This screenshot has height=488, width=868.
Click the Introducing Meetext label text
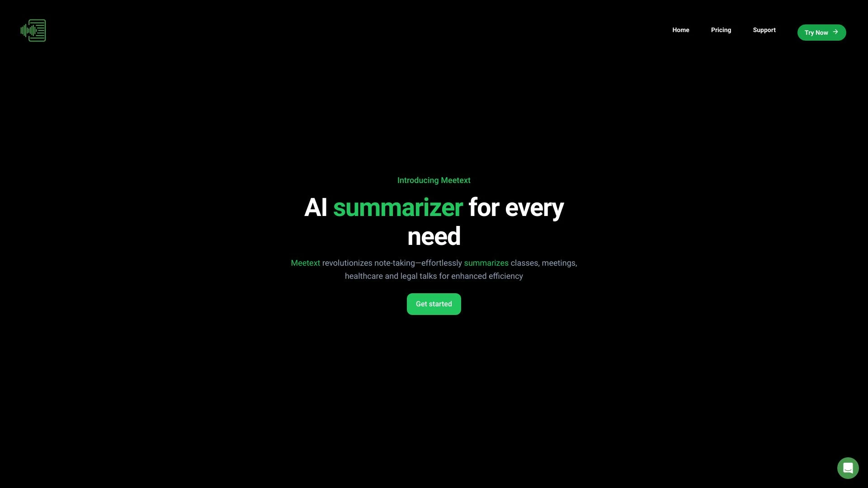click(434, 180)
